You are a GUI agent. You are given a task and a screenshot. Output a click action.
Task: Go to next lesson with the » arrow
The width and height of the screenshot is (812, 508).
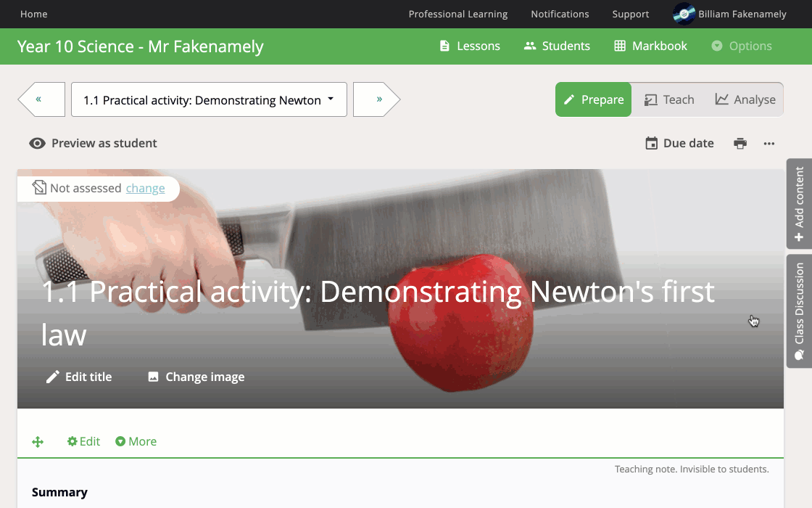[x=377, y=99]
